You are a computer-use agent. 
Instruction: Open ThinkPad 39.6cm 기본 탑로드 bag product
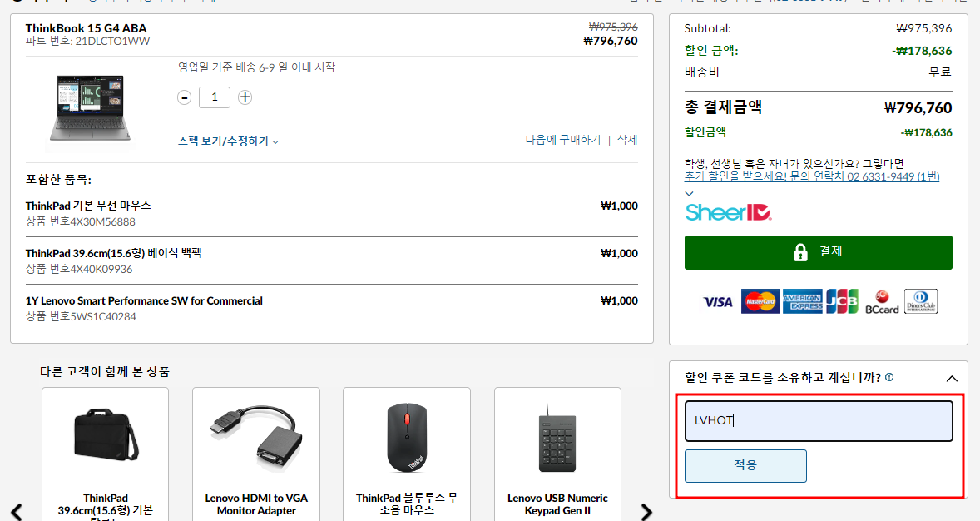[x=105, y=454]
